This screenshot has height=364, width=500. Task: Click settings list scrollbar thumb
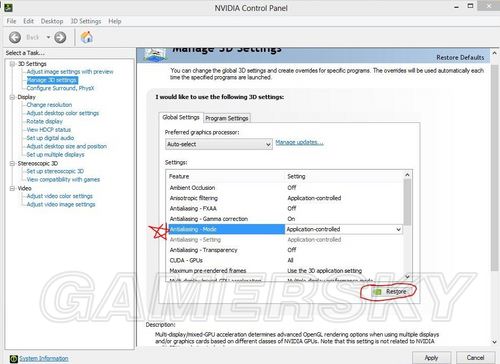tap(407, 202)
